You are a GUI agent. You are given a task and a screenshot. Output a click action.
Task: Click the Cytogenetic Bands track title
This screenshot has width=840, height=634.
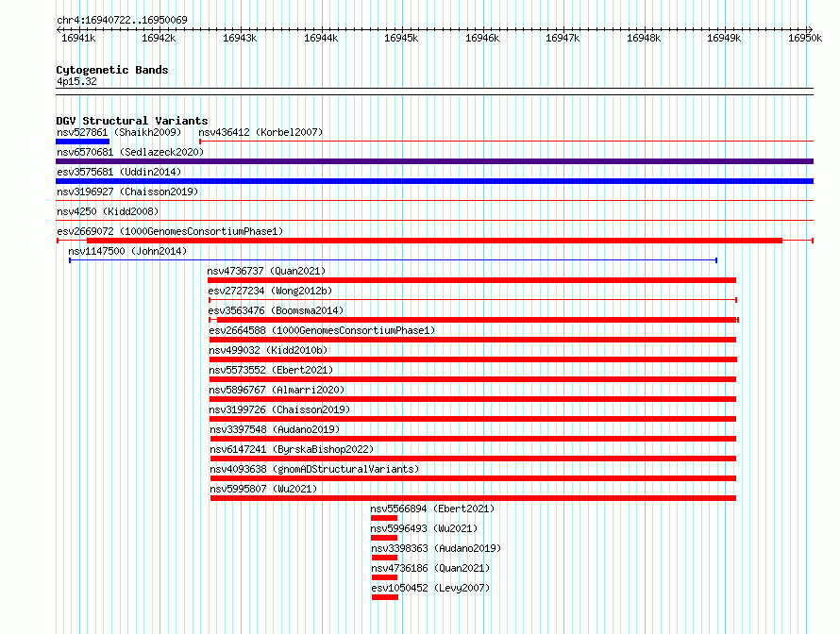pos(112,70)
